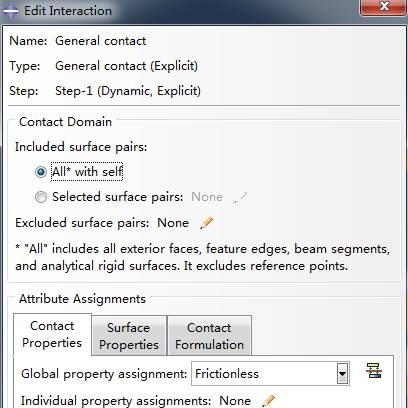Expand the Global property assignment dropdown arrow
The image size is (408, 408).
click(342, 374)
